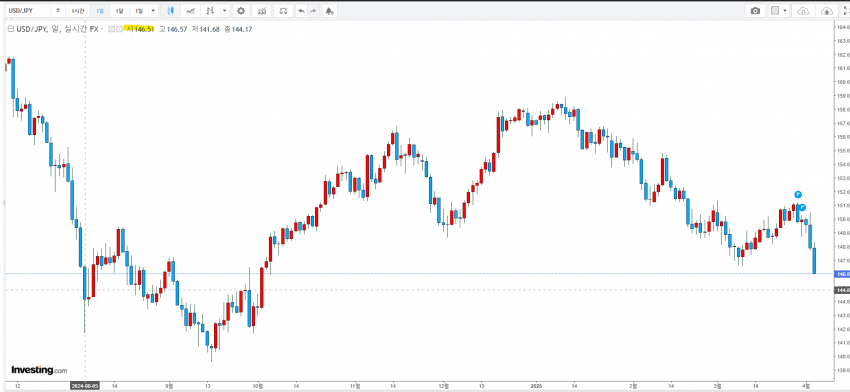
Task: Click the USD/JPY symbol input field
Action: click(x=27, y=10)
